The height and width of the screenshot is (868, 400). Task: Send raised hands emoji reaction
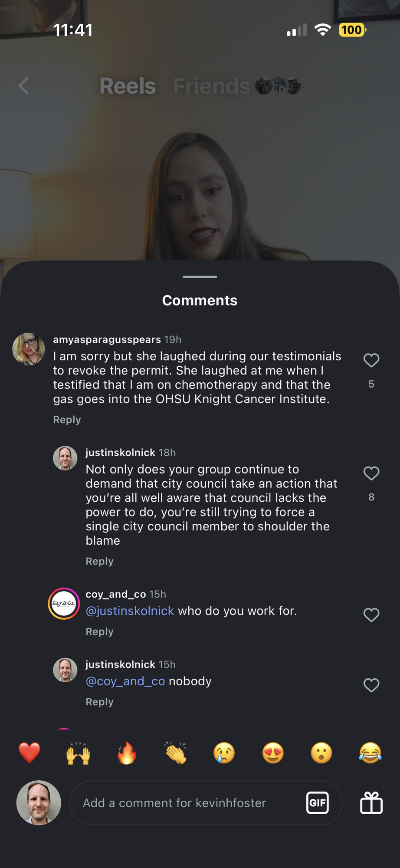pyautogui.click(x=78, y=753)
